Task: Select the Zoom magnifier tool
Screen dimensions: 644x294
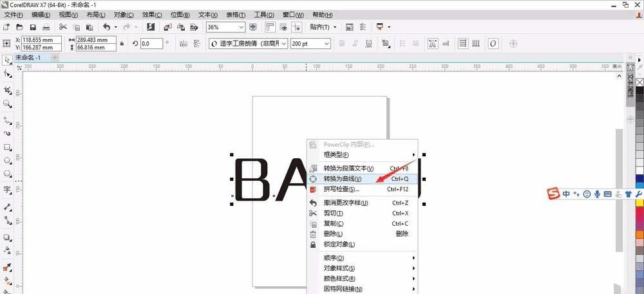Action: click(7, 104)
